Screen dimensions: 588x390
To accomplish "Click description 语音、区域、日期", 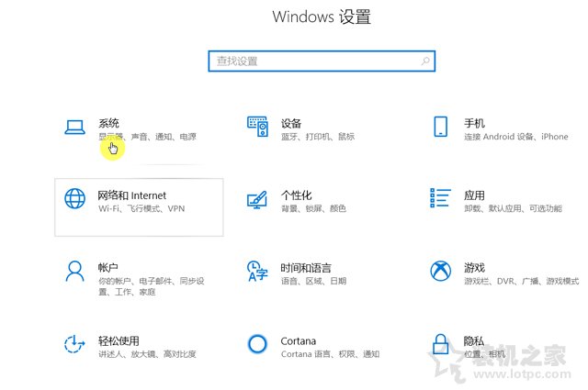I will pos(313,281).
